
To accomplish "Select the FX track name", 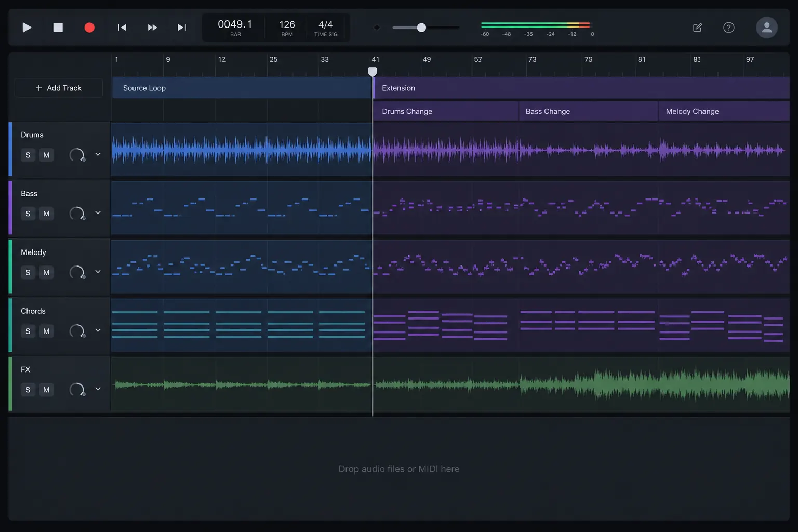I will (x=25, y=369).
